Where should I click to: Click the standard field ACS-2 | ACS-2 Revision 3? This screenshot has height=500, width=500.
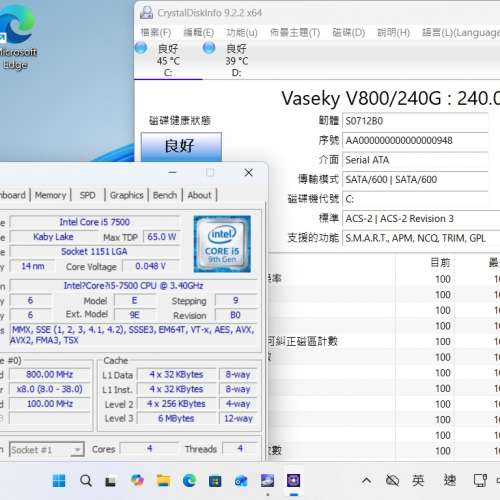[421, 219]
